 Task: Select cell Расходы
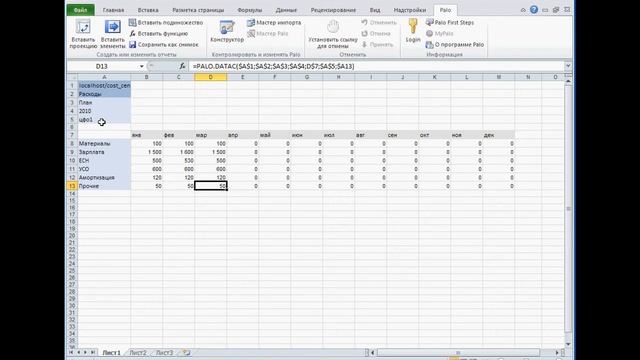[x=104, y=94]
